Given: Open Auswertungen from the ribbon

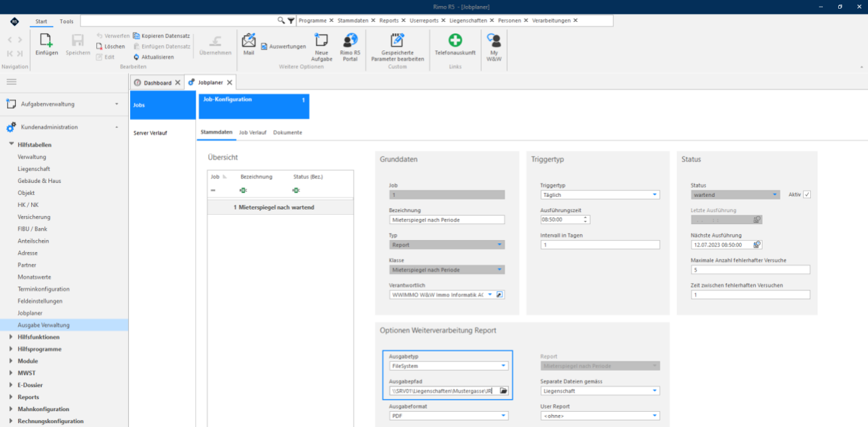Looking at the screenshot, I should coord(283,46).
